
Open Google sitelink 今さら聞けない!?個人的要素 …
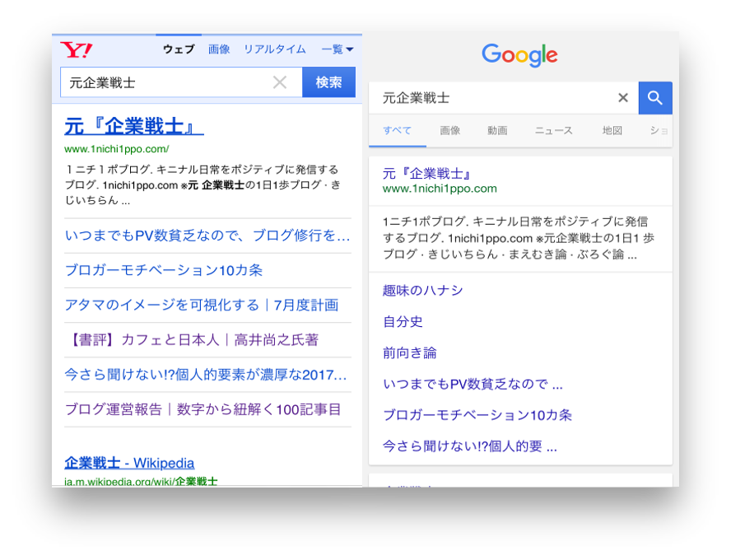(470, 446)
